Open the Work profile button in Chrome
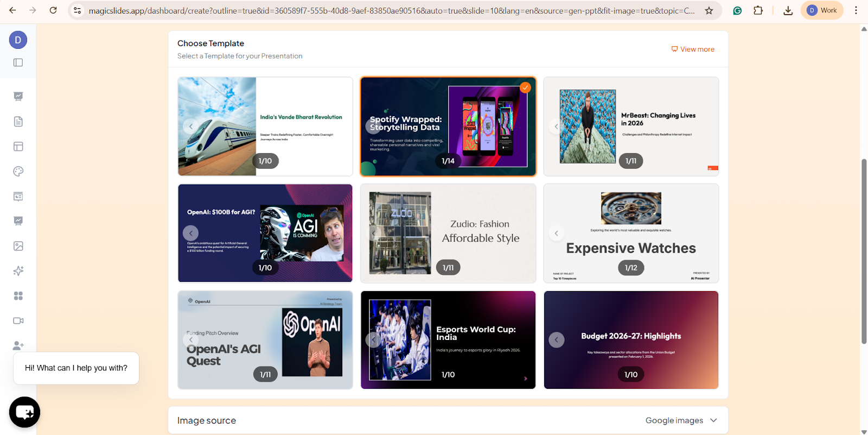The height and width of the screenshot is (435, 868). (822, 10)
